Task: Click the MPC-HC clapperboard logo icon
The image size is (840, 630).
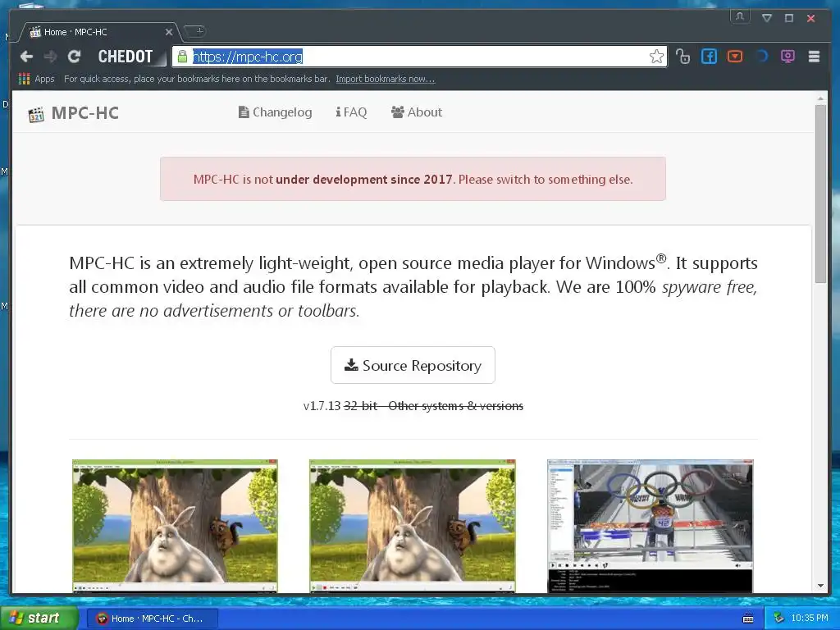Action: tap(36, 113)
